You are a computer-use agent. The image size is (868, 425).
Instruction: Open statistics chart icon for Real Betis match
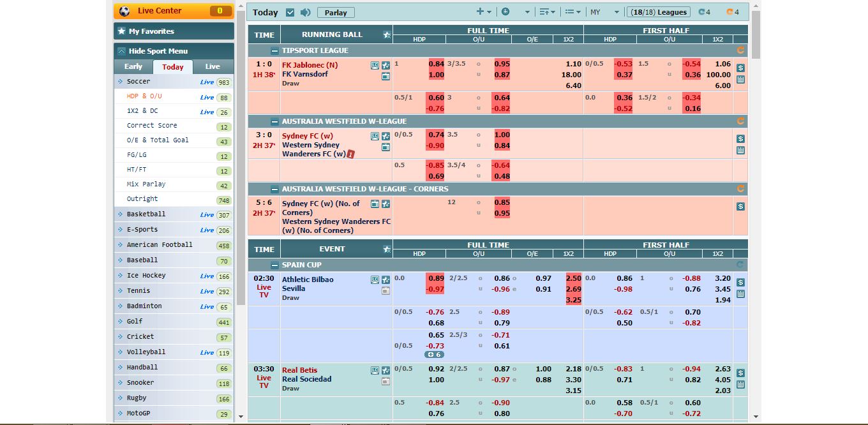tap(740, 385)
